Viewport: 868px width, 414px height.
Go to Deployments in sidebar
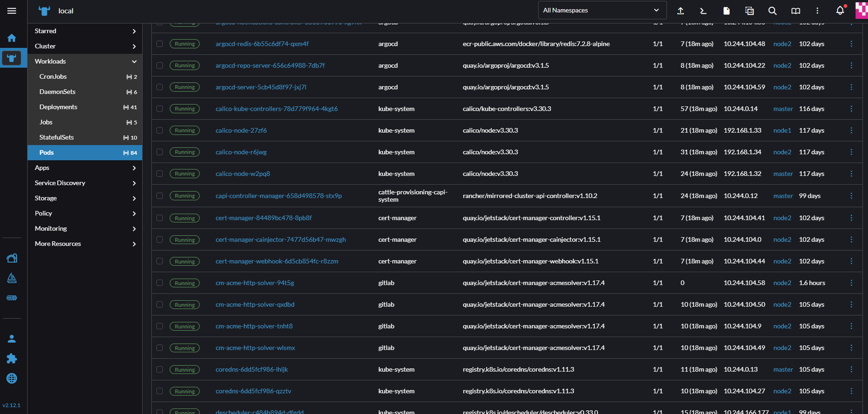click(58, 107)
